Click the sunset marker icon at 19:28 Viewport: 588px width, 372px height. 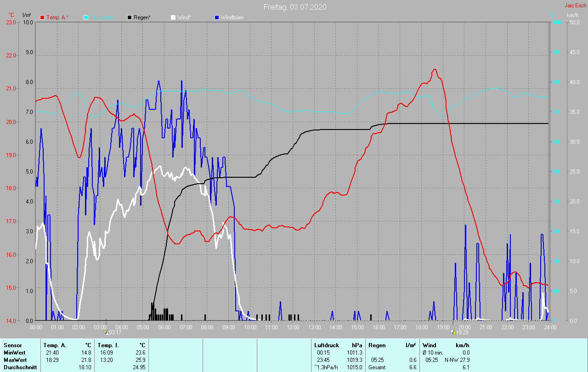(x=453, y=332)
